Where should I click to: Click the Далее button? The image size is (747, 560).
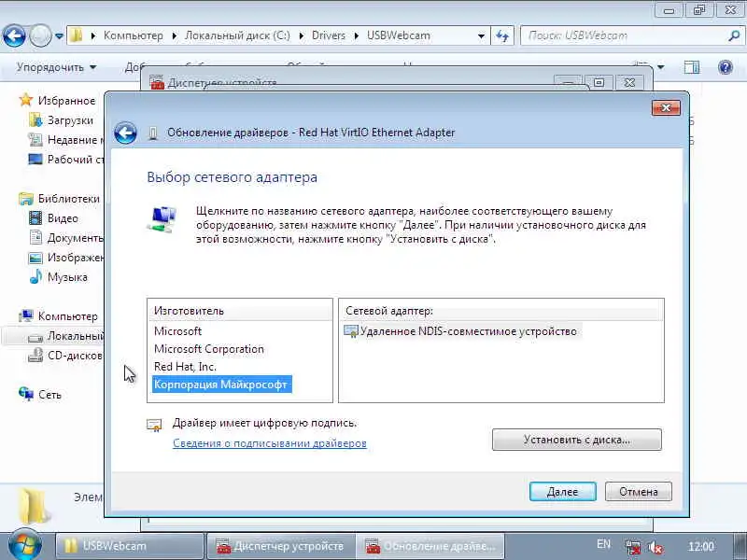click(x=563, y=492)
